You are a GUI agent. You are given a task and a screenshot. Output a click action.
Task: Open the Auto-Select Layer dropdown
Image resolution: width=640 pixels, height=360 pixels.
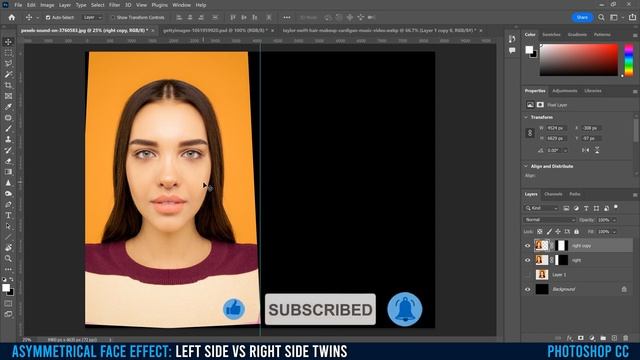click(x=92, y=18)
